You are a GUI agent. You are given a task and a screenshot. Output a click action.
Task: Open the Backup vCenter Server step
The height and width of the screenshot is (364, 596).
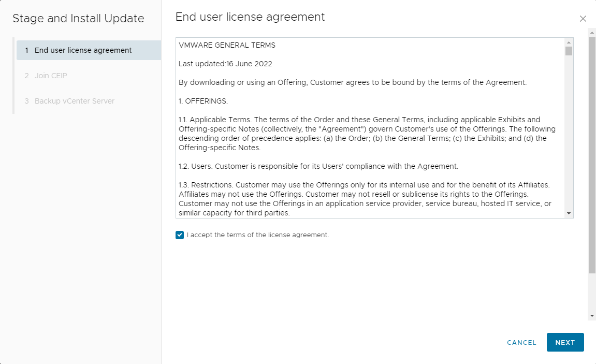pyautogui.click(x=74, y=101)
